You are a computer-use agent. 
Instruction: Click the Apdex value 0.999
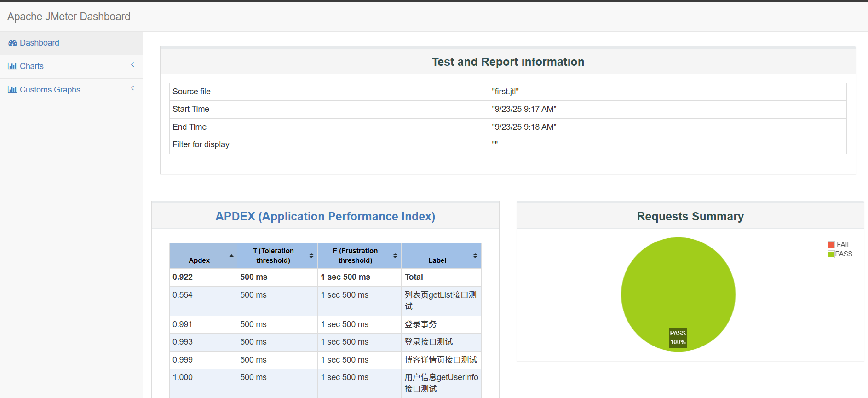coord(183,360)
